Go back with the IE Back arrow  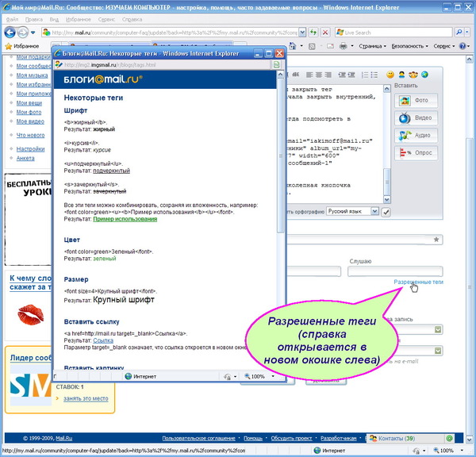point(10,33)
